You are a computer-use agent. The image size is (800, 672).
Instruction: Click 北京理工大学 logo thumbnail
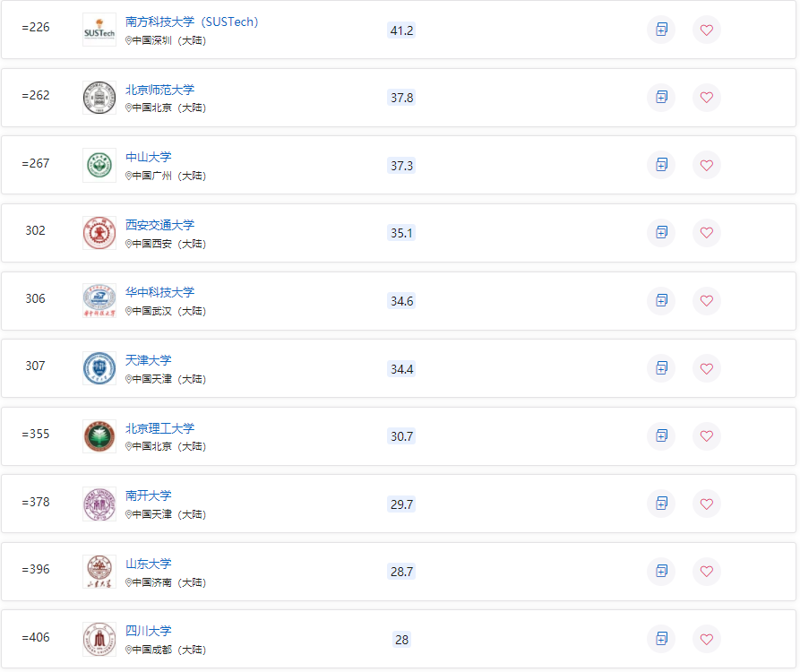click(x=99, y=436)
